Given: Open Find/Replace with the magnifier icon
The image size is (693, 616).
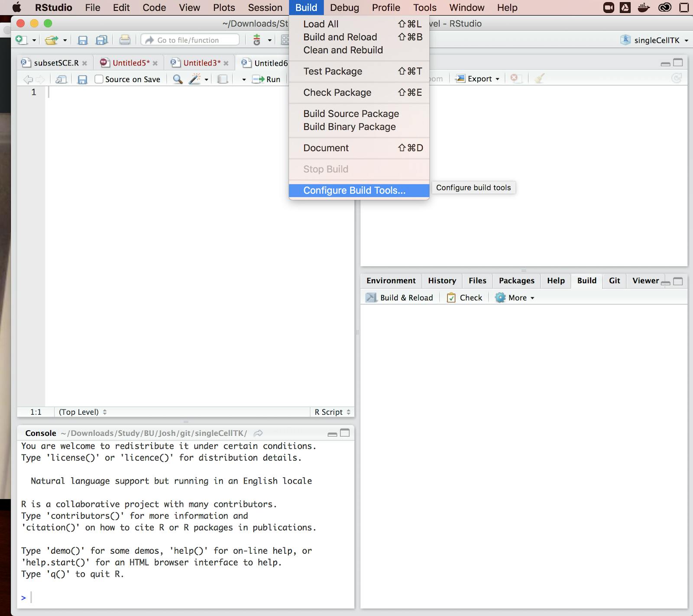Looking at the screenshot, I should pyautogui.click(x=178, y=79).
